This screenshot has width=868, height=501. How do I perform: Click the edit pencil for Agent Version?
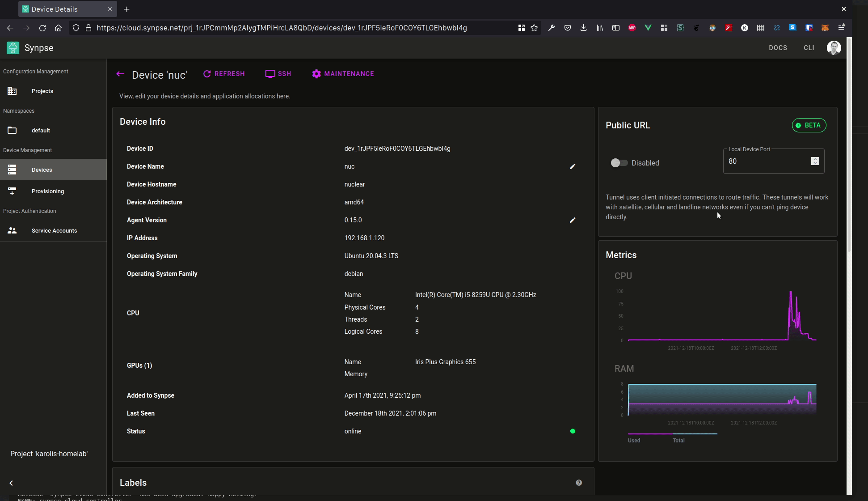[x=572, y=220]
